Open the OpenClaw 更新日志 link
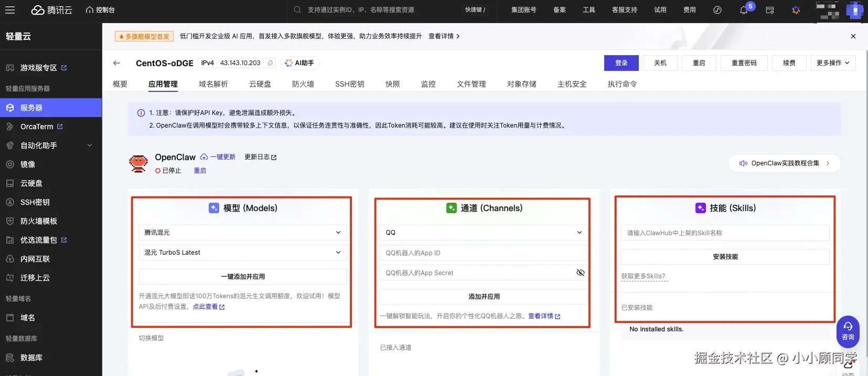The width and height of the screenshot is (868, 376). 261,157
